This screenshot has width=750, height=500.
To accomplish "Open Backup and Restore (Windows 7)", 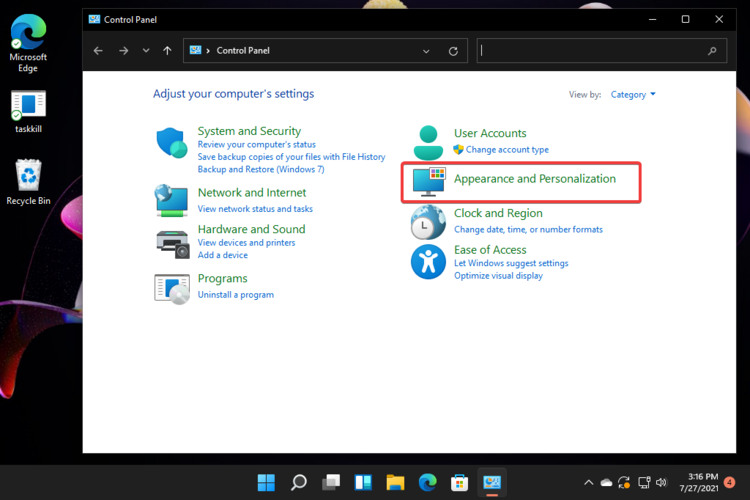I will pos(261,169).
